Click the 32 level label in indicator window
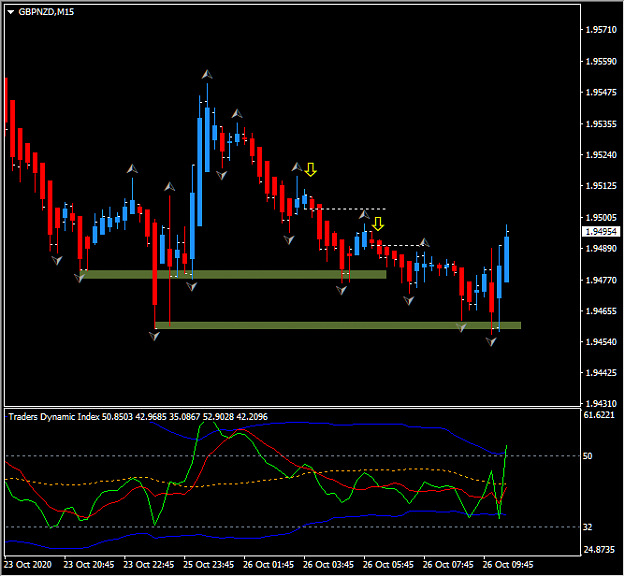Viewport: 625px width, 577px height. [588, 527]
